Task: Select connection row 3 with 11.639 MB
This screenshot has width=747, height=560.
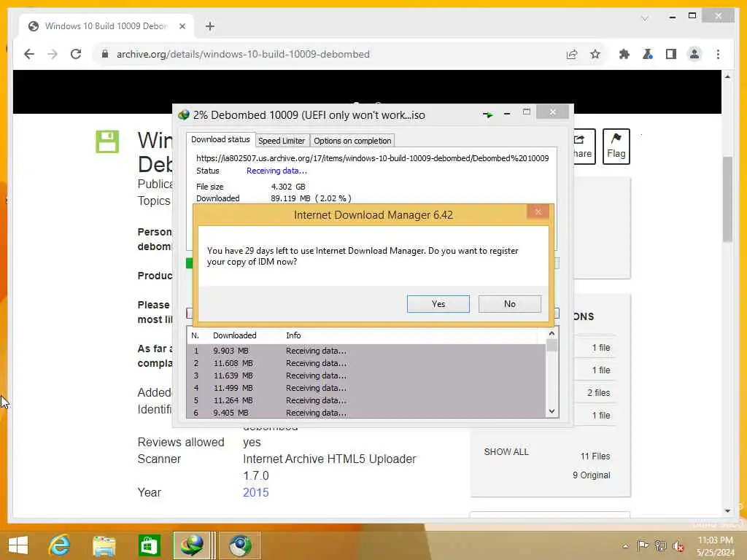Action: (366, 376)
